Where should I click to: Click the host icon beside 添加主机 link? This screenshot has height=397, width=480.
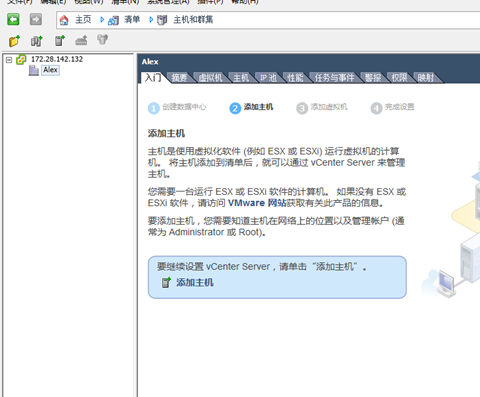pos(166,283)
